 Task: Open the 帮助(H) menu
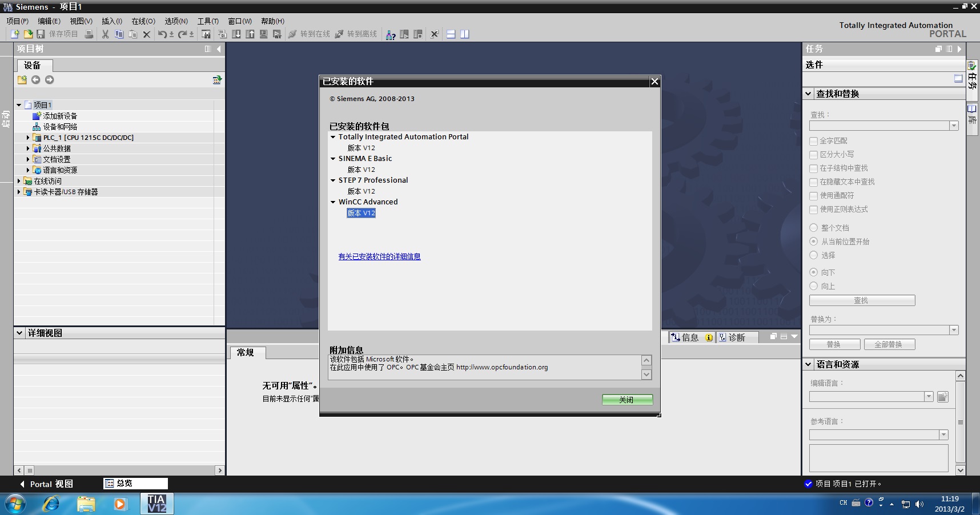coord(273,21)
